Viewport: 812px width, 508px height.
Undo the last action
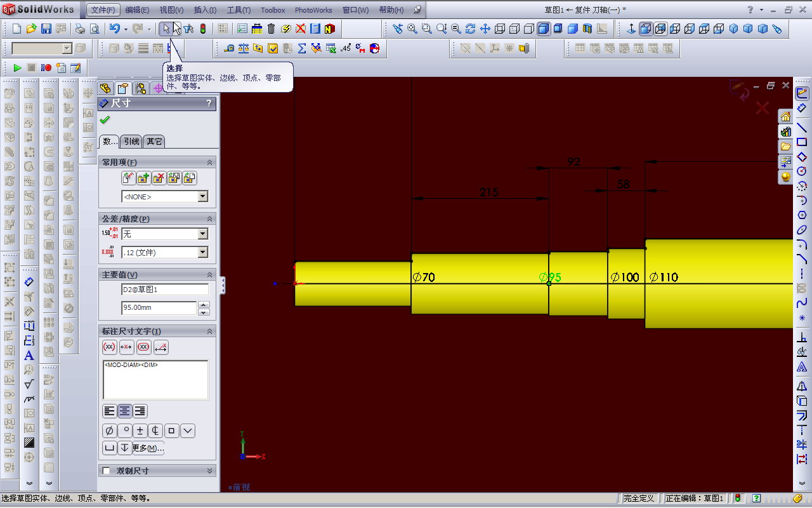click(114, 29)
